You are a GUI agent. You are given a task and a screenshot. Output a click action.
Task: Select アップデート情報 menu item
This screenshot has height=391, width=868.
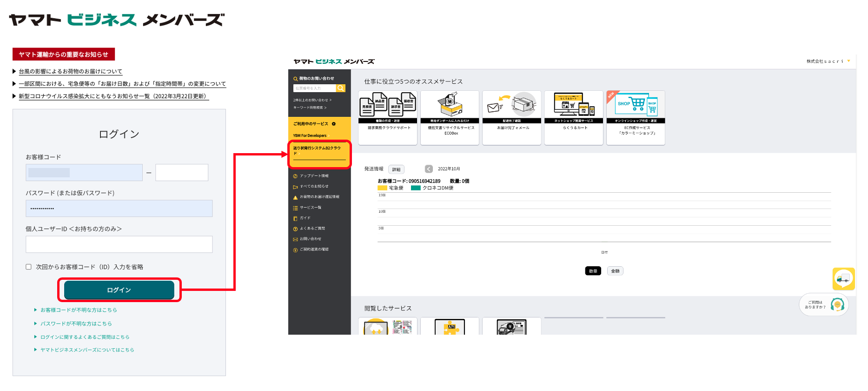coord(314,176)
